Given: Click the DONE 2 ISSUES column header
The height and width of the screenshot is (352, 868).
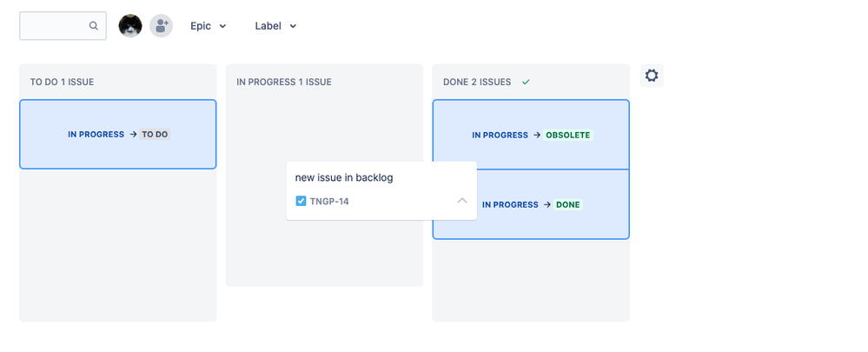Looking at the screenshot, I should click(477, 82).
